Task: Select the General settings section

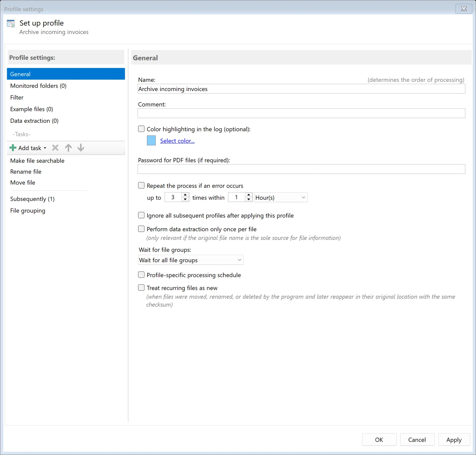Action: 66,74
